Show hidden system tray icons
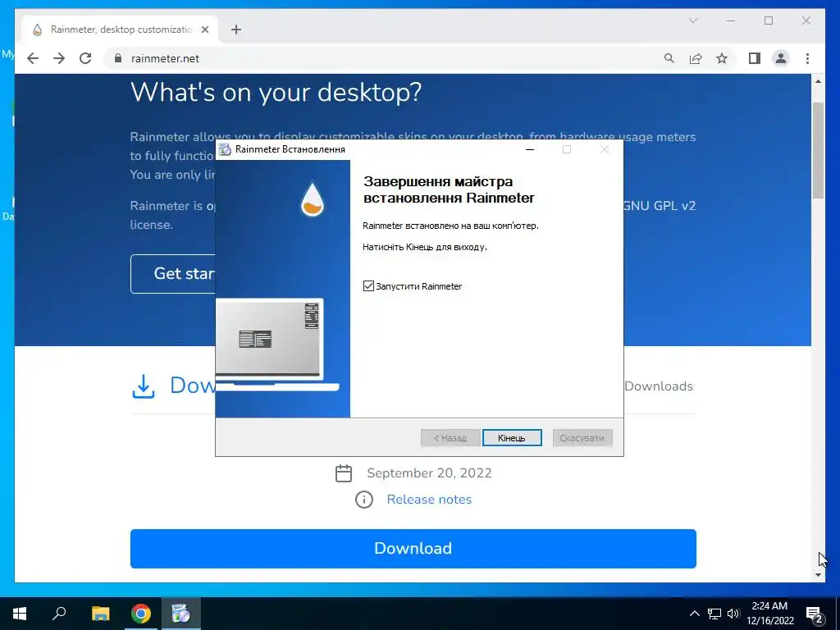The height and width of the screenshot is (630, 840). click(694, 614)
